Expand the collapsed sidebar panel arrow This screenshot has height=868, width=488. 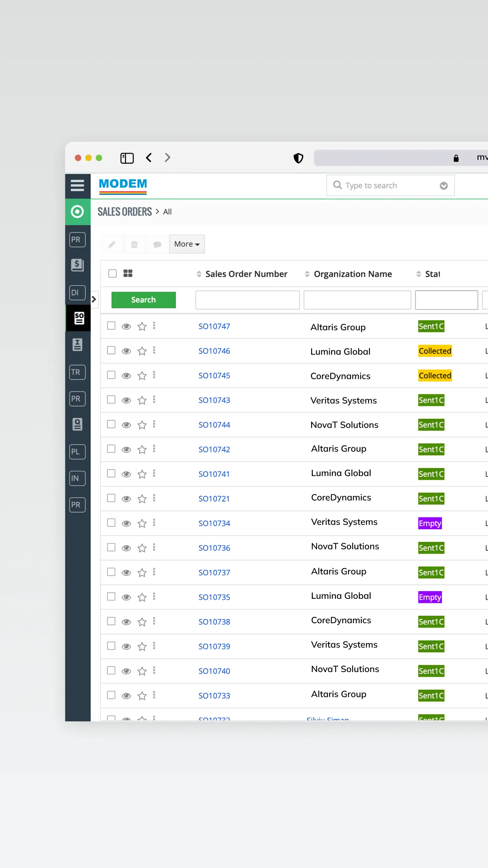[x=94, y=299]
